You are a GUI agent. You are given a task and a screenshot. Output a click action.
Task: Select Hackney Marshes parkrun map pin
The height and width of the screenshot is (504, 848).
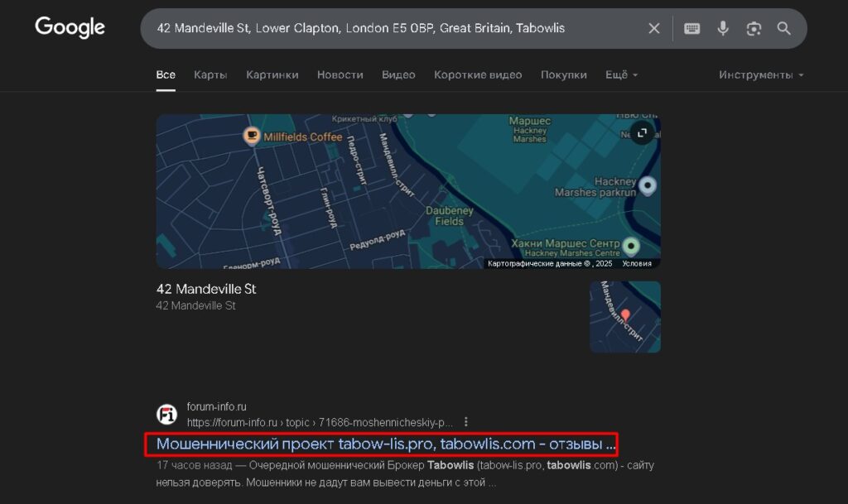tap(648, 186)
